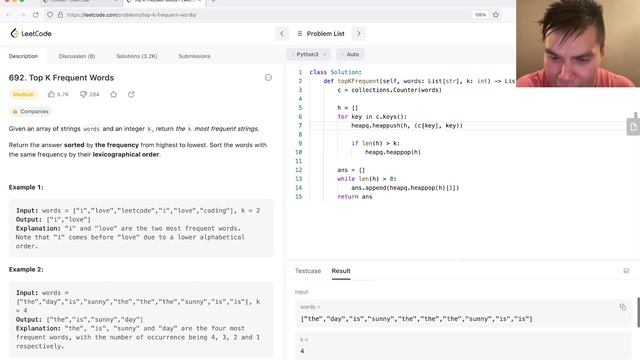Select the Result tab
Image resolution: width=640 pixels, height=360 pixels.
click(341, 271)
